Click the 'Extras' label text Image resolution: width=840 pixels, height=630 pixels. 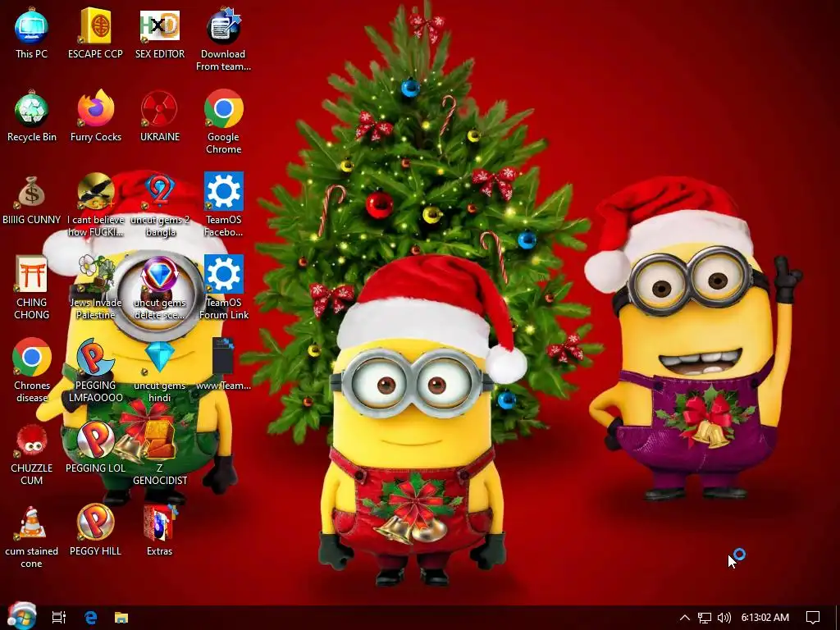[x=160, y=551]
